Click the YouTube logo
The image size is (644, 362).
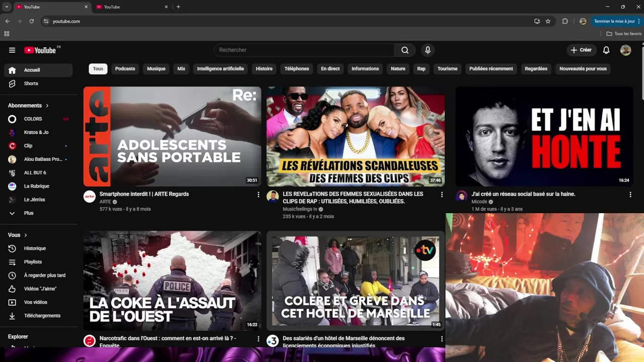click(x=40, y=50)
